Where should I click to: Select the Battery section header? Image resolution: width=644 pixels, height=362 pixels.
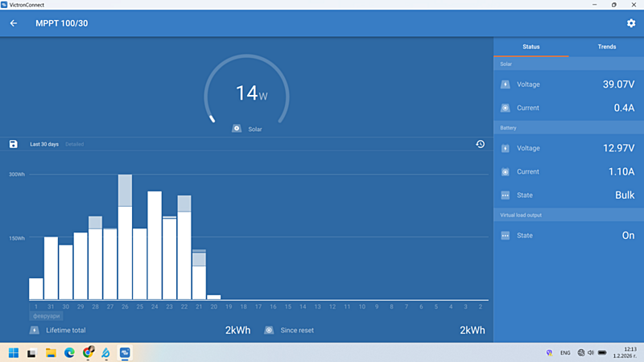pos(569,128)
